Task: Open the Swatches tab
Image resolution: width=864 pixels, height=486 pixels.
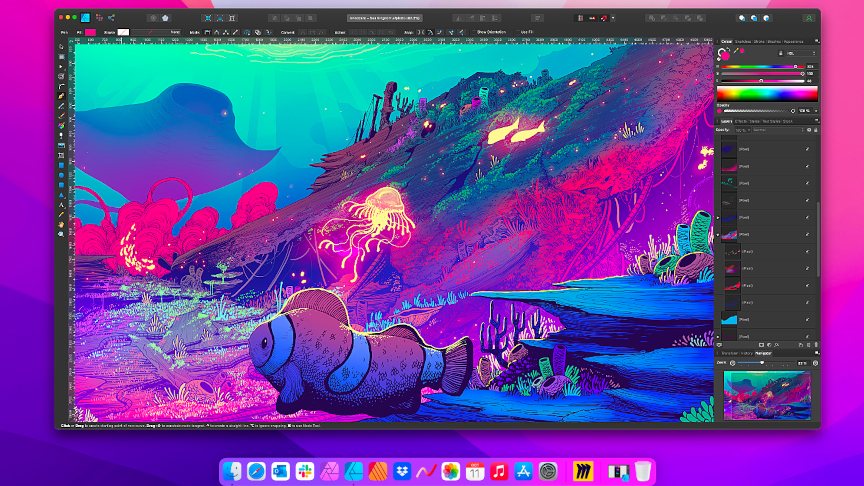Action: (x=743, y=41)
